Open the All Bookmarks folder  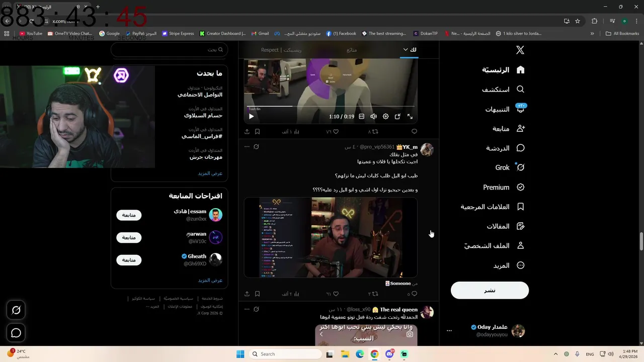(622, 34)
